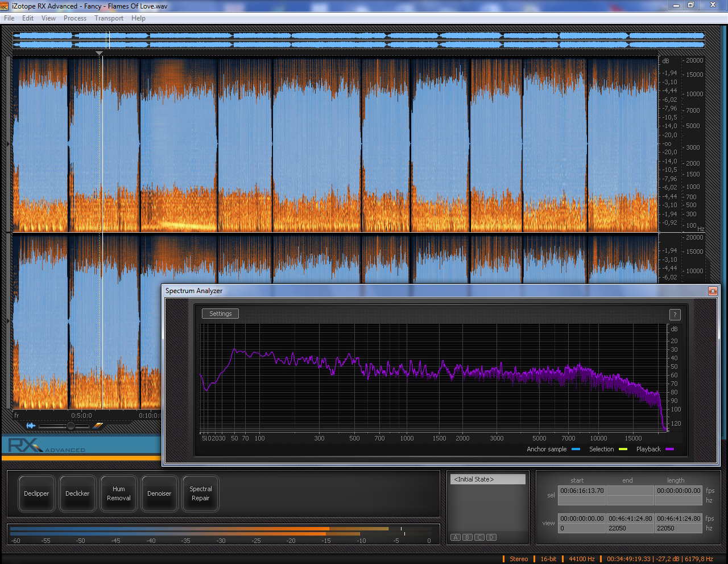
Task: Open the Hum Removal module
Action: (x=118, y=493)
